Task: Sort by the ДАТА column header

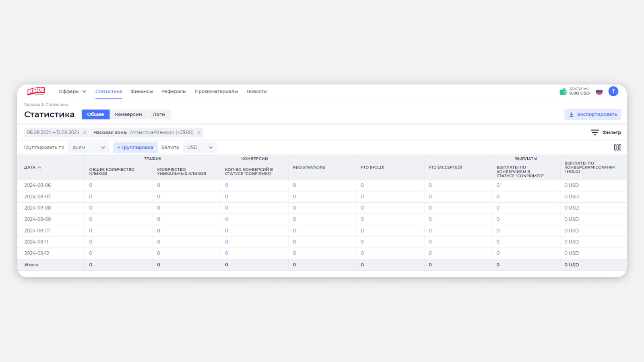Action: [x=33, y=167]
